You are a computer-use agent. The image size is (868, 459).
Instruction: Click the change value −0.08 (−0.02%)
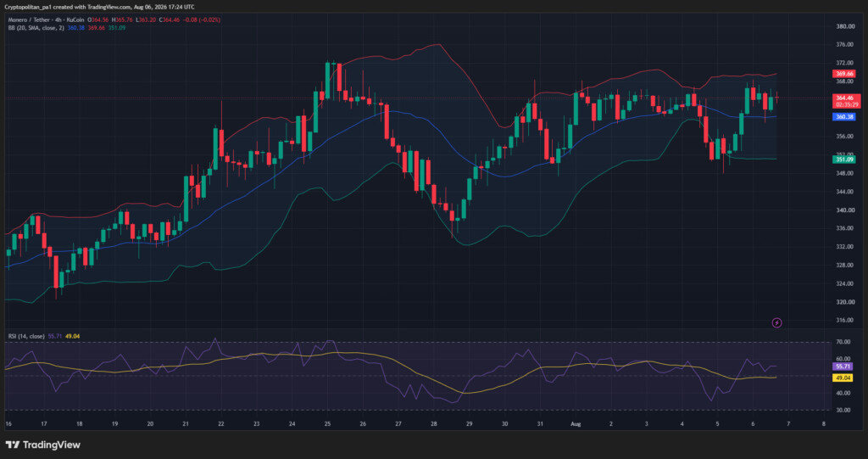[202, 20]
